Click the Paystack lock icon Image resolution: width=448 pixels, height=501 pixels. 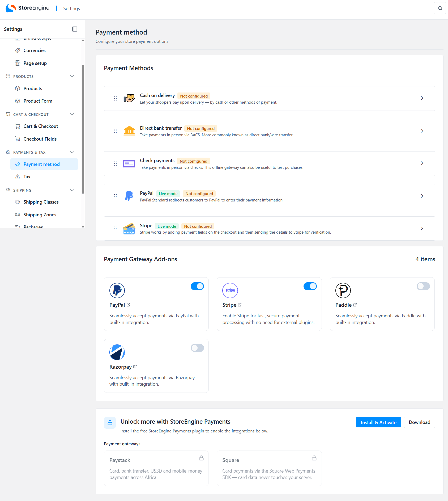(x=201, y=458)
